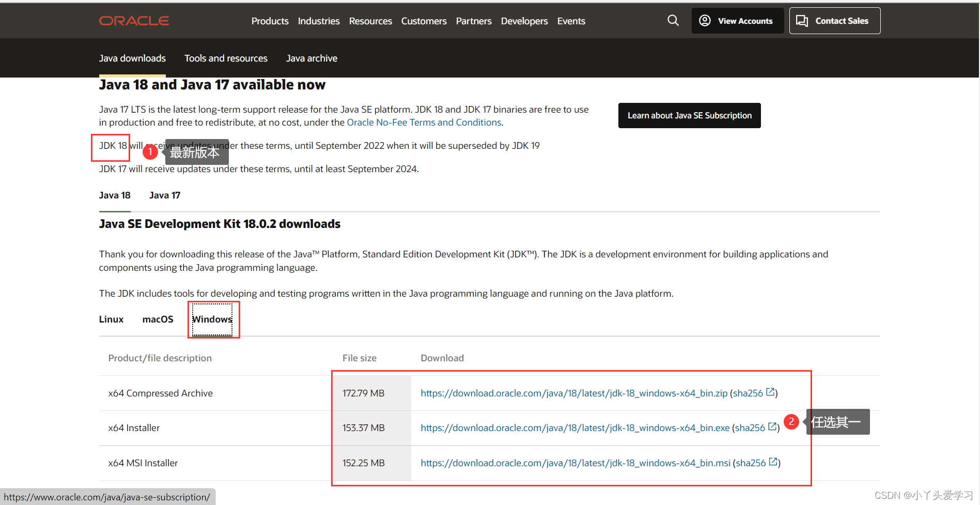The image size is (980, 505).
Task: Go to Tools and resources
Action: pos(226,58)
